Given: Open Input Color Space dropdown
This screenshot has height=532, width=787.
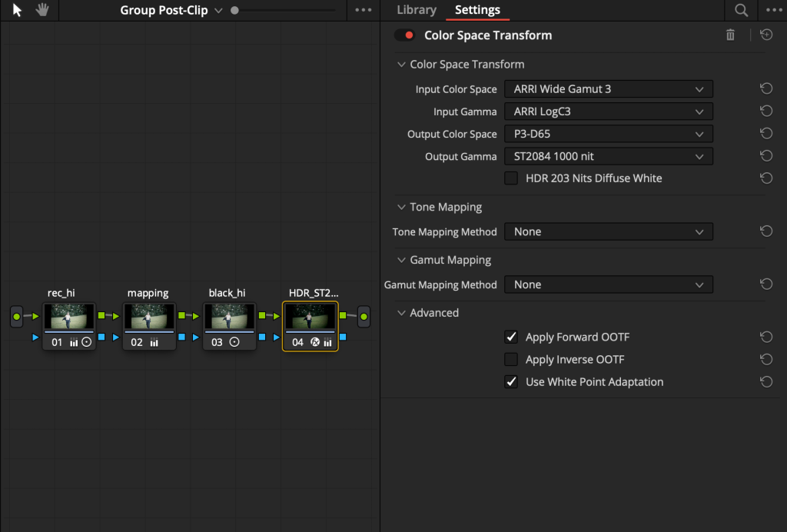Looking at the screenshot, I should coord(609,89).
